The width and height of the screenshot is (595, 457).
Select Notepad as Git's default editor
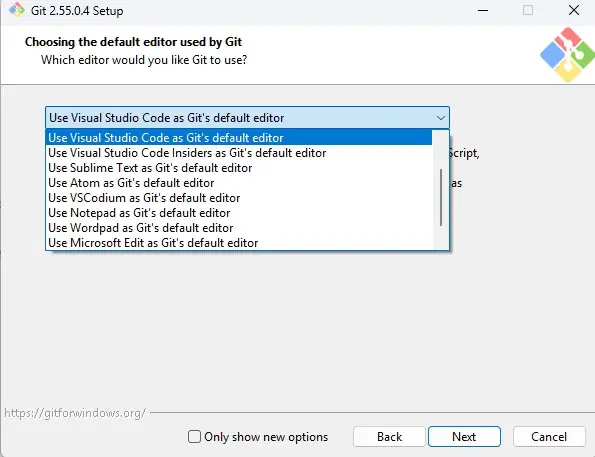coord(239,213)
